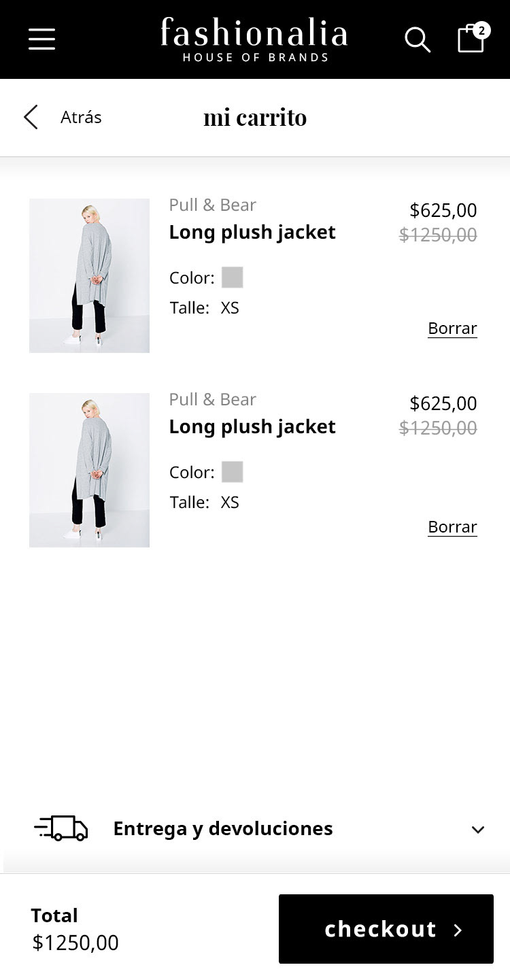Click the fashionalia logo
The height and width of the screenshot is (980, 510).
point(254,39)
